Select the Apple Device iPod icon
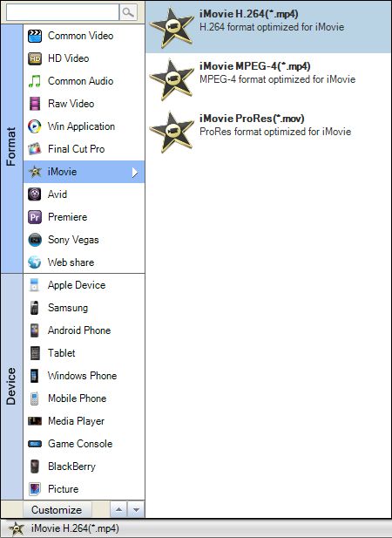 click(x=34, y=285)
